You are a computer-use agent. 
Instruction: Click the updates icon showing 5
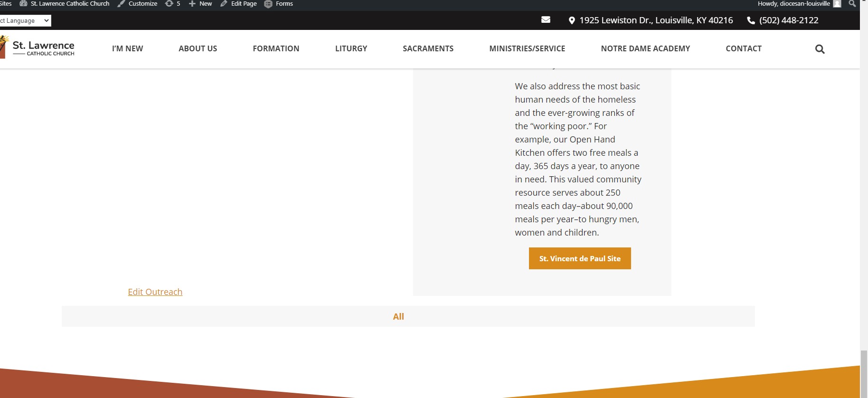(172, 4)
